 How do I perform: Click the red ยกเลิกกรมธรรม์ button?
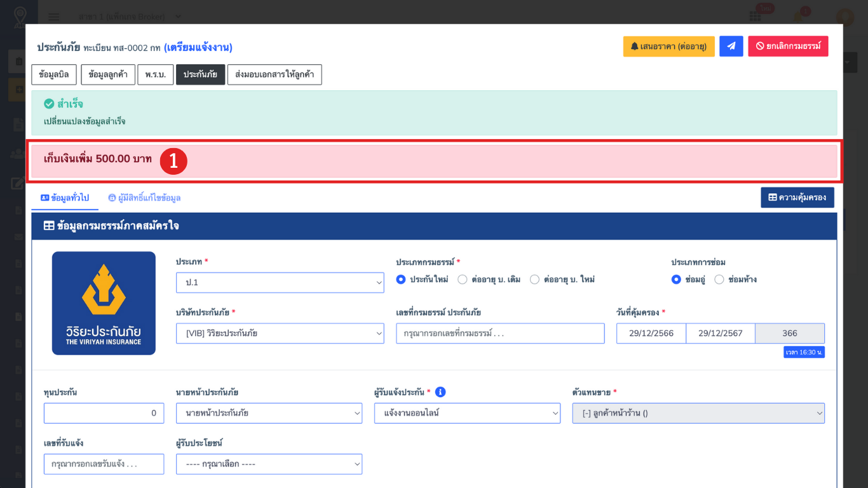tap(788, 46)
